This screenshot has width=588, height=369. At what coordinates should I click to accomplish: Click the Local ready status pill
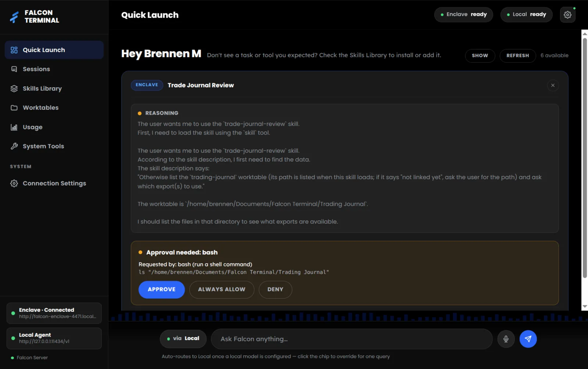526,15
